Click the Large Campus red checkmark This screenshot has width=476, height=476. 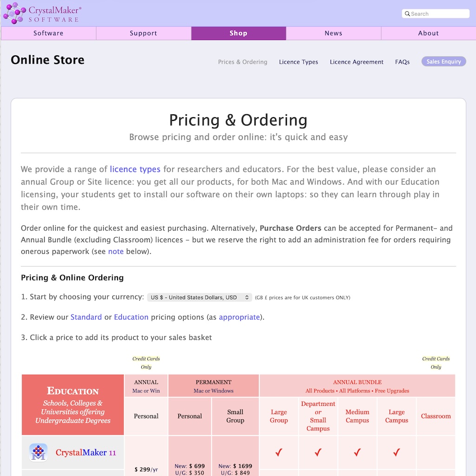point(397,452)
